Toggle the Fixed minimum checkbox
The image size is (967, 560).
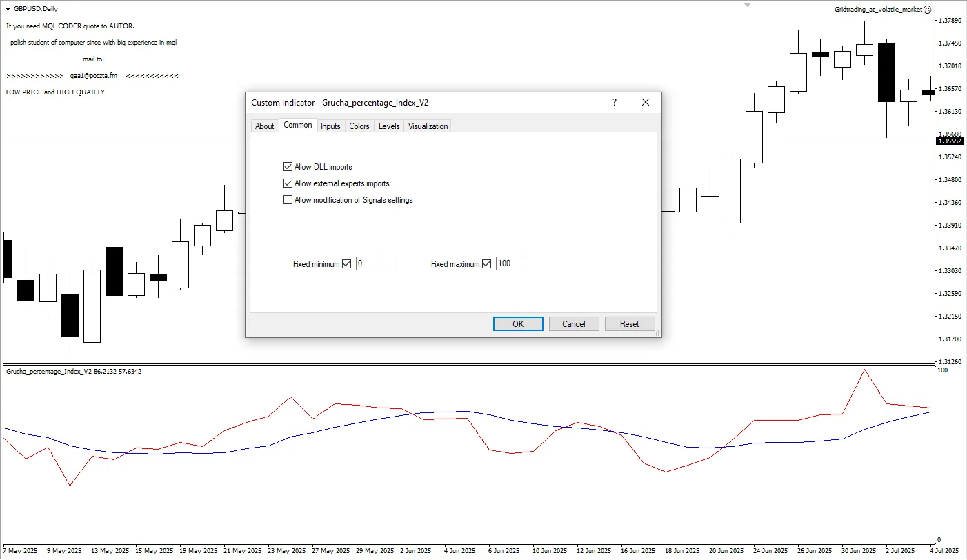tap(347, 263)
